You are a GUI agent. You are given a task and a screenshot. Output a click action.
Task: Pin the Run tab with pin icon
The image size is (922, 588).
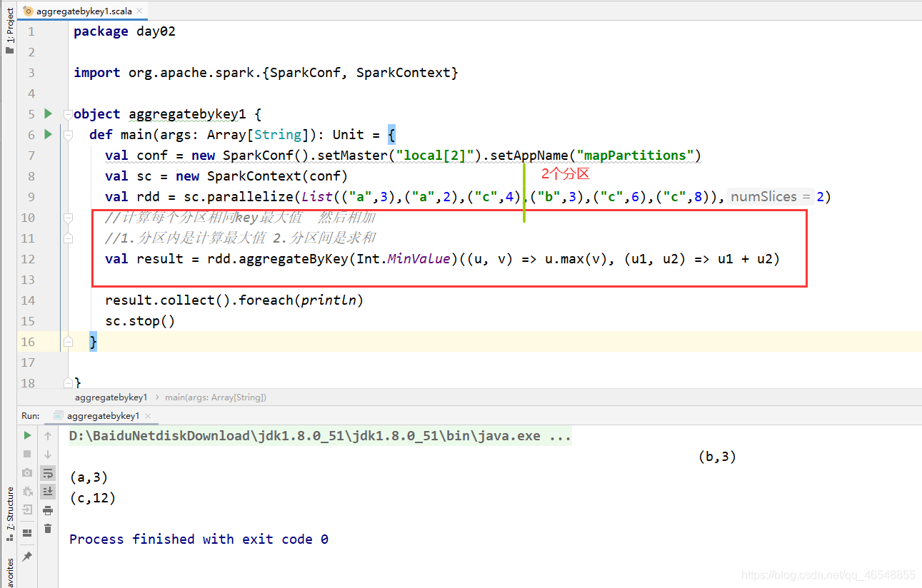[27, 556]
